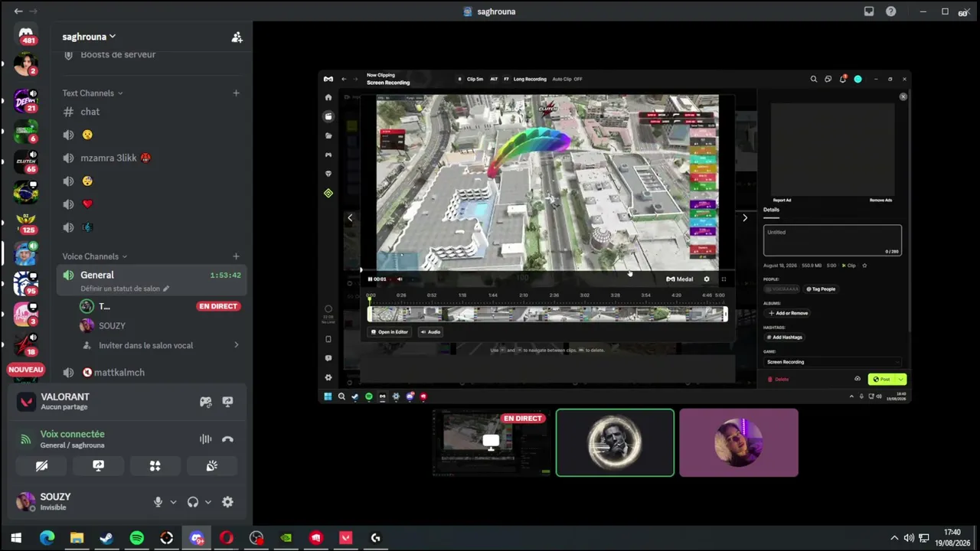Share screen from the voice panel buttons
Image resolution: width=980 pixels, height=551 pixels.
98,466
